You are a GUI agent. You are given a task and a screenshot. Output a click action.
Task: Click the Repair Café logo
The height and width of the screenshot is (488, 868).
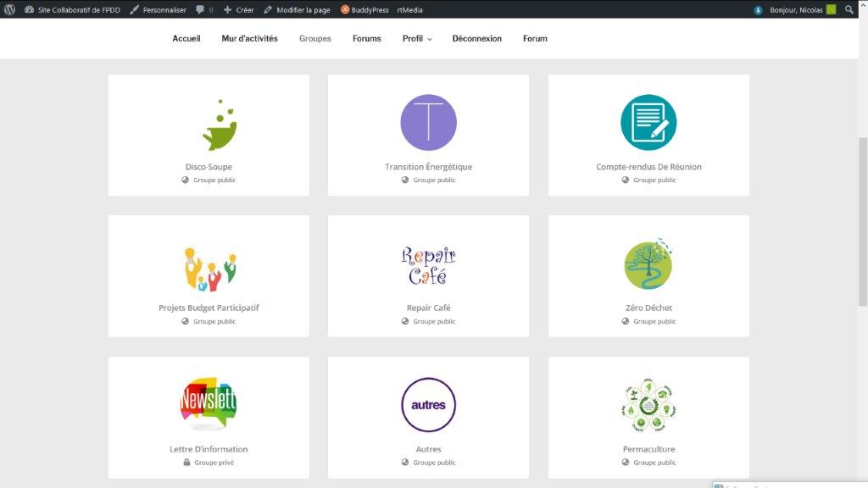(428, 265)
